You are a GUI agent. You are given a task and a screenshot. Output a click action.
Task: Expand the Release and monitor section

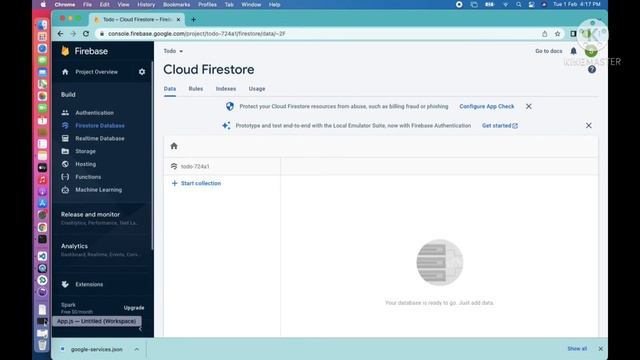click(x=100, y=218)
